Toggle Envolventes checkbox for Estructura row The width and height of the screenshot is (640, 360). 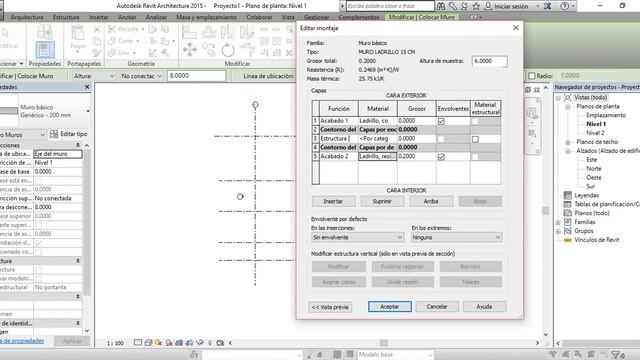pos(441,139)
